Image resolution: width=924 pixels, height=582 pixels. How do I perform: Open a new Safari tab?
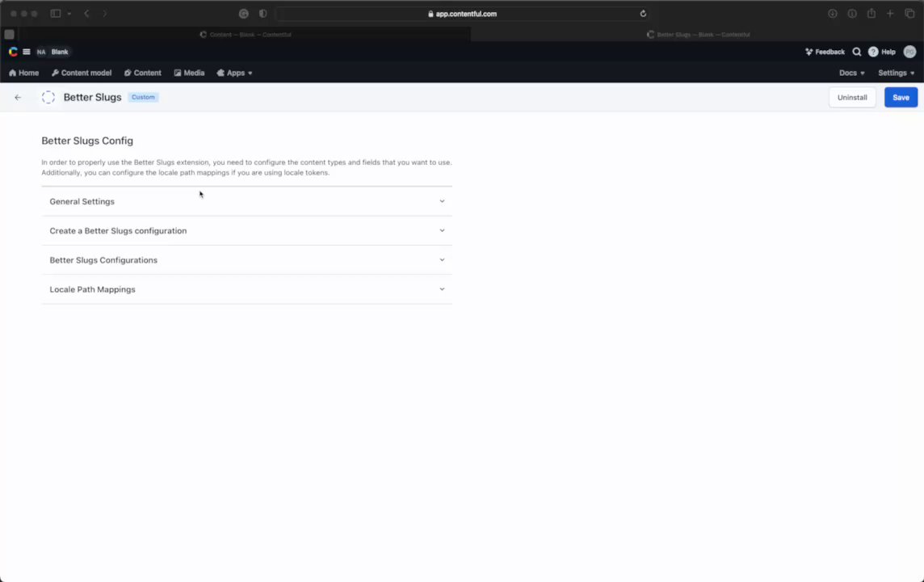pos(890,14)
